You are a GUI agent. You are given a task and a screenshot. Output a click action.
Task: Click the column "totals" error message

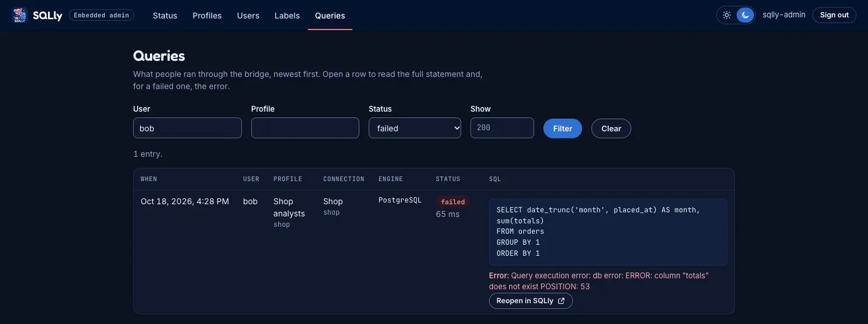pyautogui.click(x=599, y=281)
